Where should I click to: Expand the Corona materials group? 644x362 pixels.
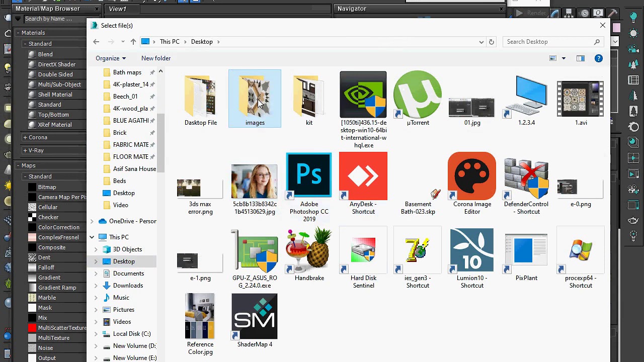click(25, 137)
